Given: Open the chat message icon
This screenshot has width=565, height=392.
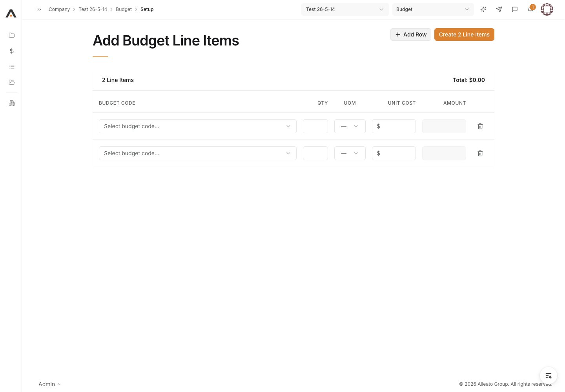Looking at the screenshot, I should click(515, 9).
